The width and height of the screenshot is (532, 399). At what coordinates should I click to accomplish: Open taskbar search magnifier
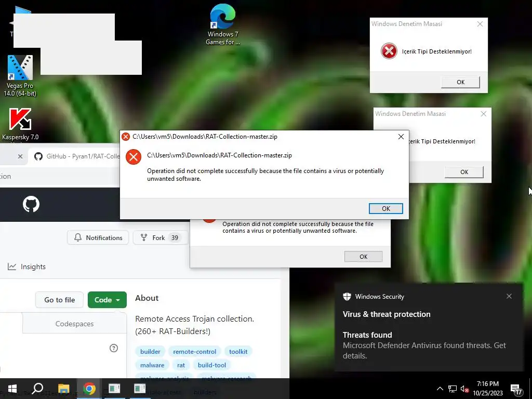[37, 389]
